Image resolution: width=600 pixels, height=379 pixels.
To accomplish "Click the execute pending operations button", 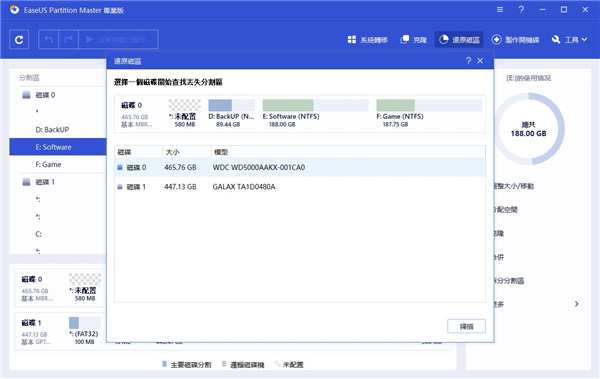I will click(118, 39).
